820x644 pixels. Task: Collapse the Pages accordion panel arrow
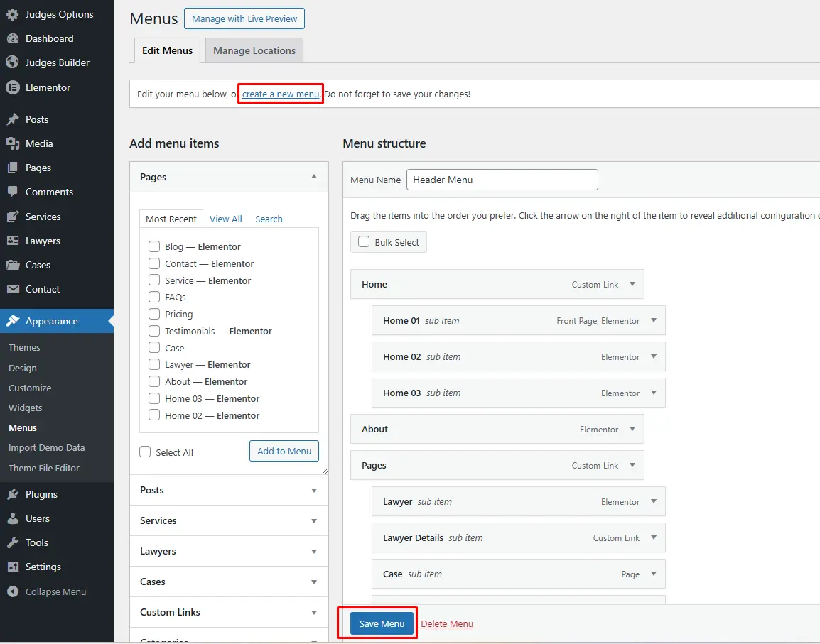point(314,177)
